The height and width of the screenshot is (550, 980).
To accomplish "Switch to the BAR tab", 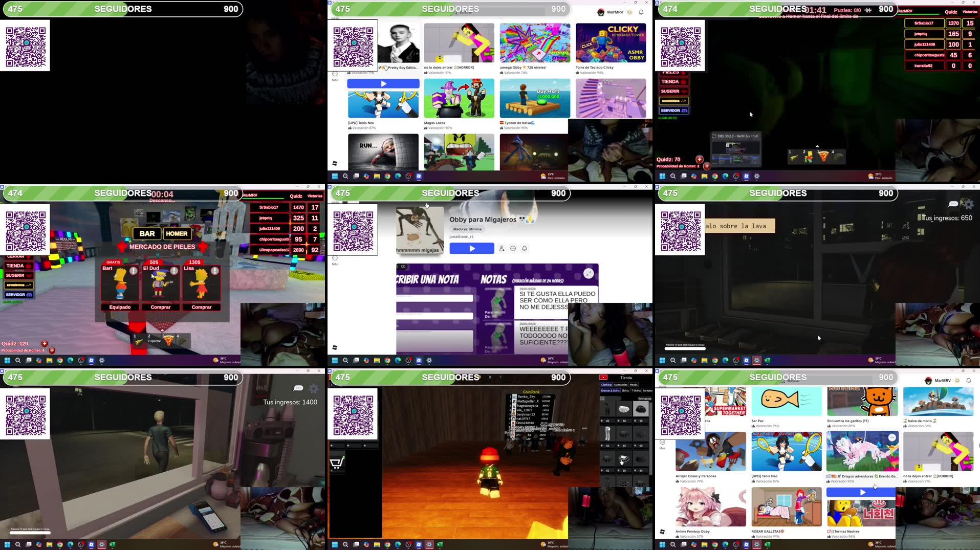I will (x=147, y=234).
